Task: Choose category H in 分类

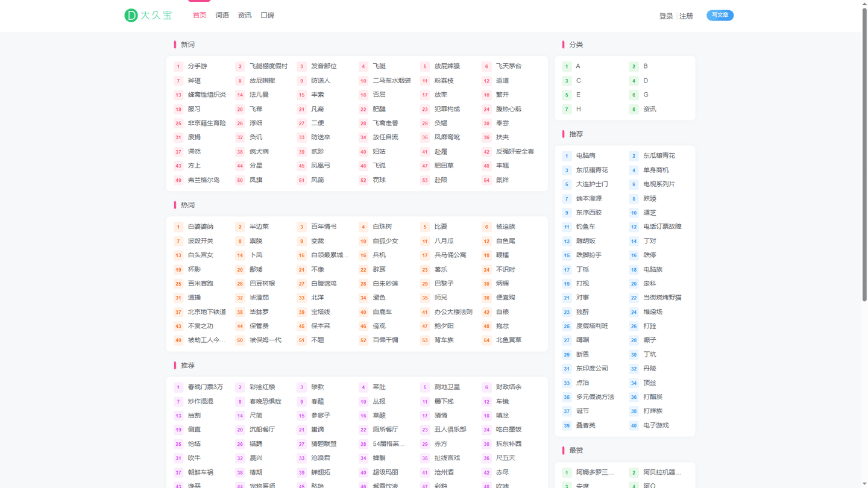Action: click(579, 109)
